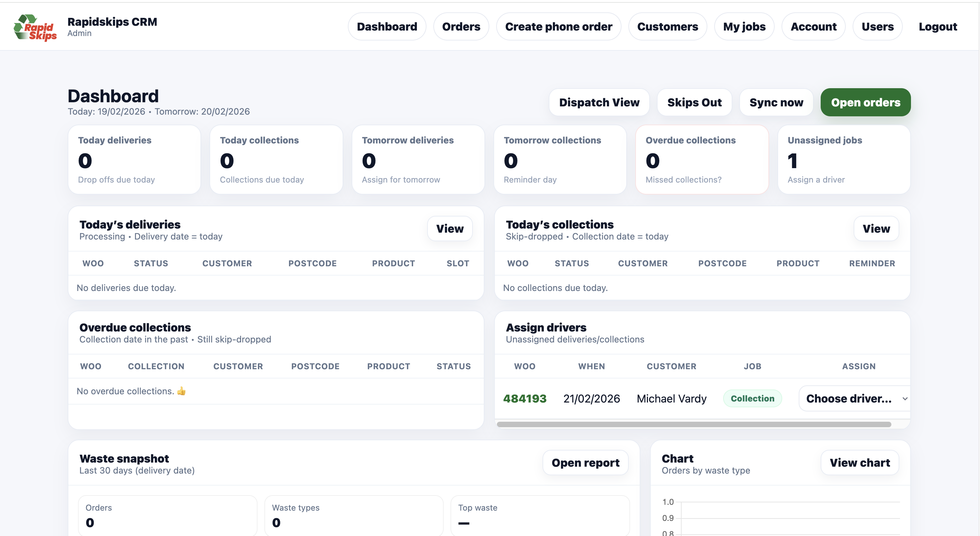This screenshot has height=536, width=980.
Task: Click Logout
Action: [938, 26]
